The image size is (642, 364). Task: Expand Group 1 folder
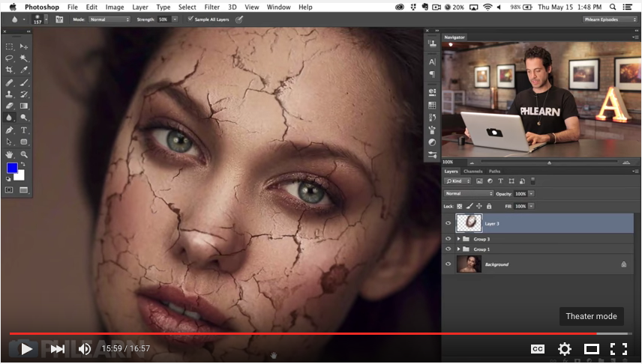pos(458,249)
